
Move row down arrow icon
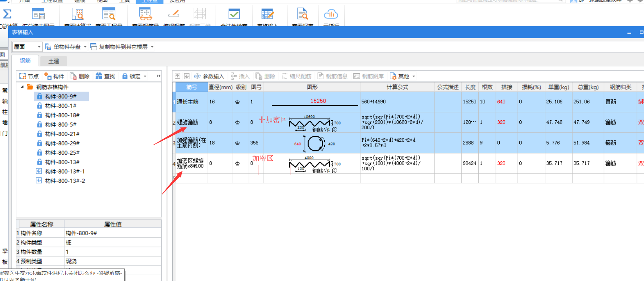pos(187,76)
